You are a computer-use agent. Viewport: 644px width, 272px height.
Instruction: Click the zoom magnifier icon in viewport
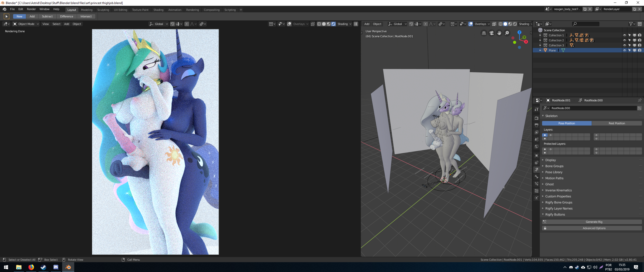tap(507, 33)
